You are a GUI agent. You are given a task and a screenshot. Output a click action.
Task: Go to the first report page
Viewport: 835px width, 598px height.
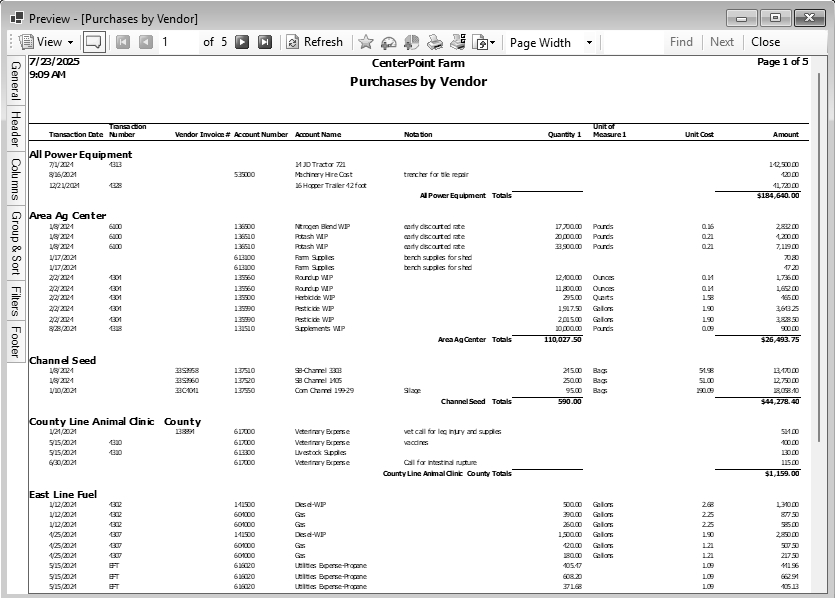[123, 42]
